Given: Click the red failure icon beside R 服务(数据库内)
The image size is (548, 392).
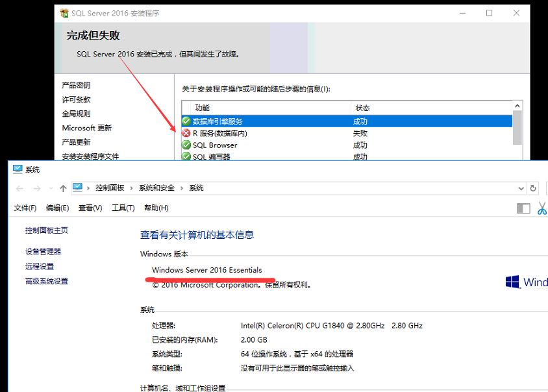Looking at the screenshot, I should [x=186, y=133].
